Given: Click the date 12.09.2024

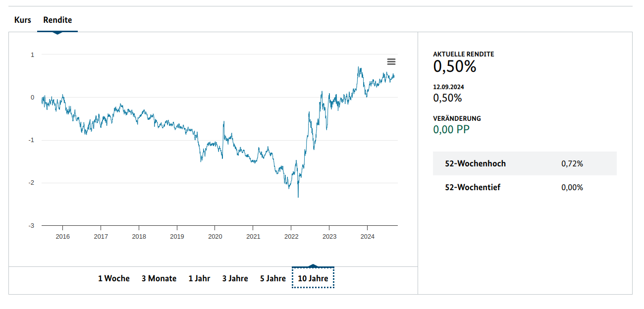Looking at the screenshot, I should pos(449,87).
